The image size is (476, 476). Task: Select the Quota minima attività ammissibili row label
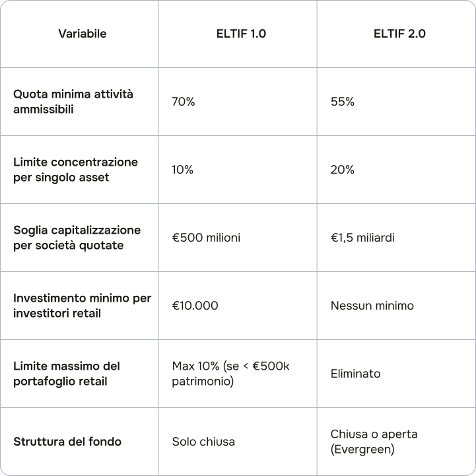tap(73, 102)
